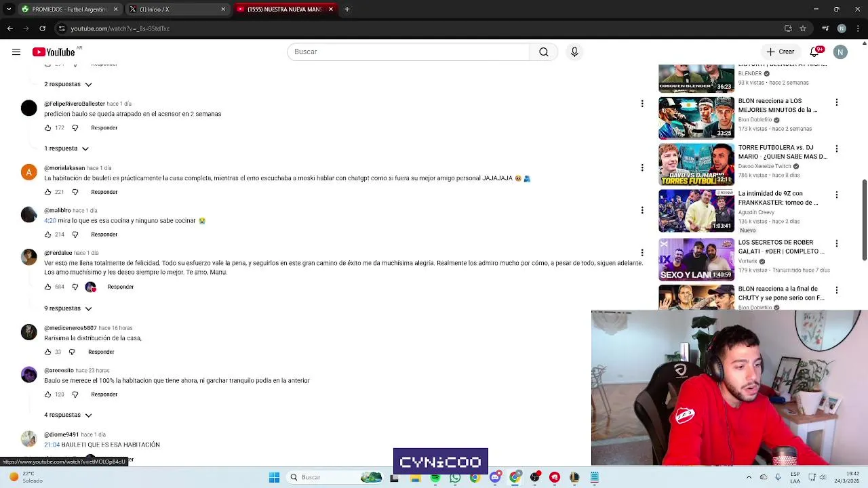Viewport: 868px width, 488px height.
Task: Like the comment by @malibiro
Action: (47, 235)
